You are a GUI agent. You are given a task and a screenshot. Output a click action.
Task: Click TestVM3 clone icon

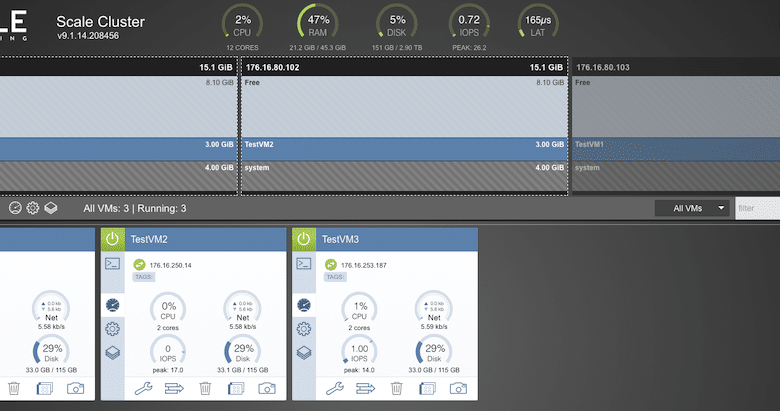(x=427, y=388)
